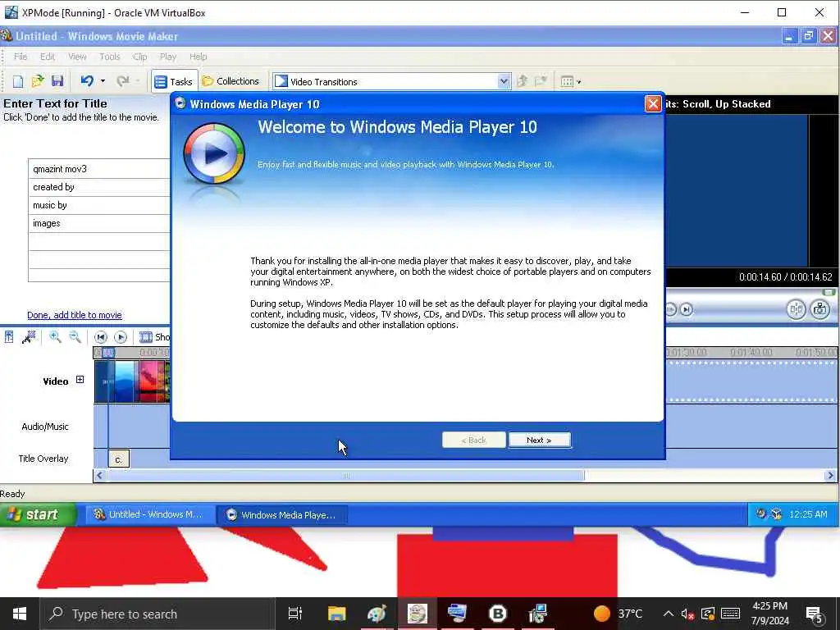Click the Save Project floppy disk icon

(57, 81)
